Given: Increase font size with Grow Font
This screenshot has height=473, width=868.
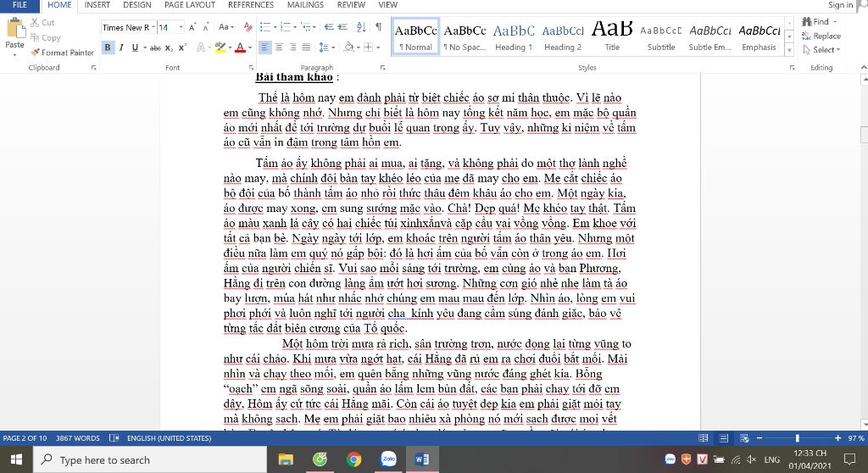Looking at the screenshot, I should click(x=192, y=27).
